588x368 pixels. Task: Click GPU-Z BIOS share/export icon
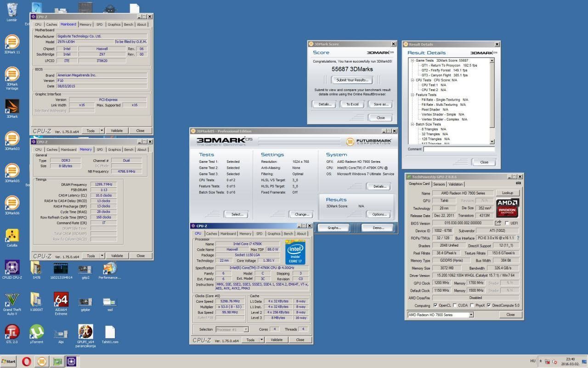[498, 223]
